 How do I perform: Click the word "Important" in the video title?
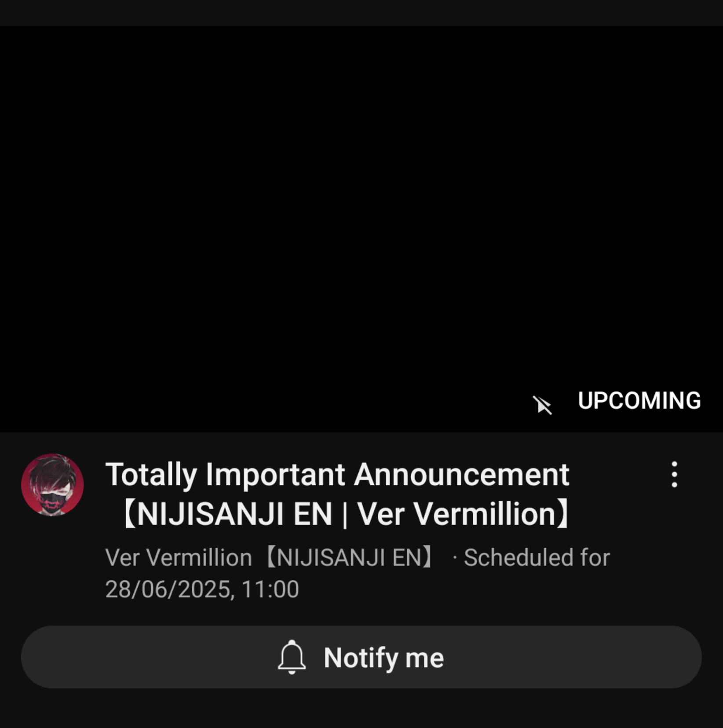point(275,475)
